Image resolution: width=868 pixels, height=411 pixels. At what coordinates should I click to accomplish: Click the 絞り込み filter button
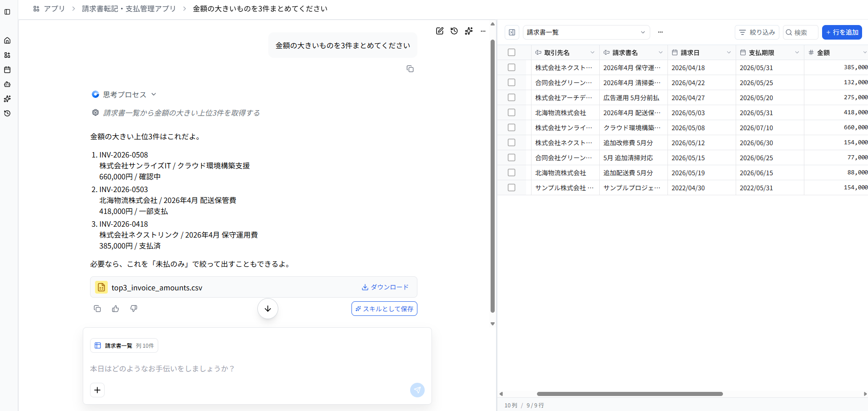(x=757, y=32)
